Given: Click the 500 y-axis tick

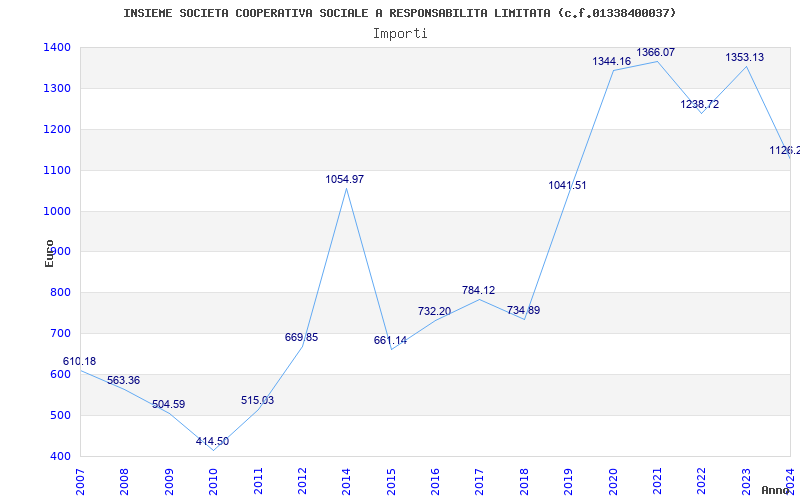Looking at the screenshot, I should [62, 415].
